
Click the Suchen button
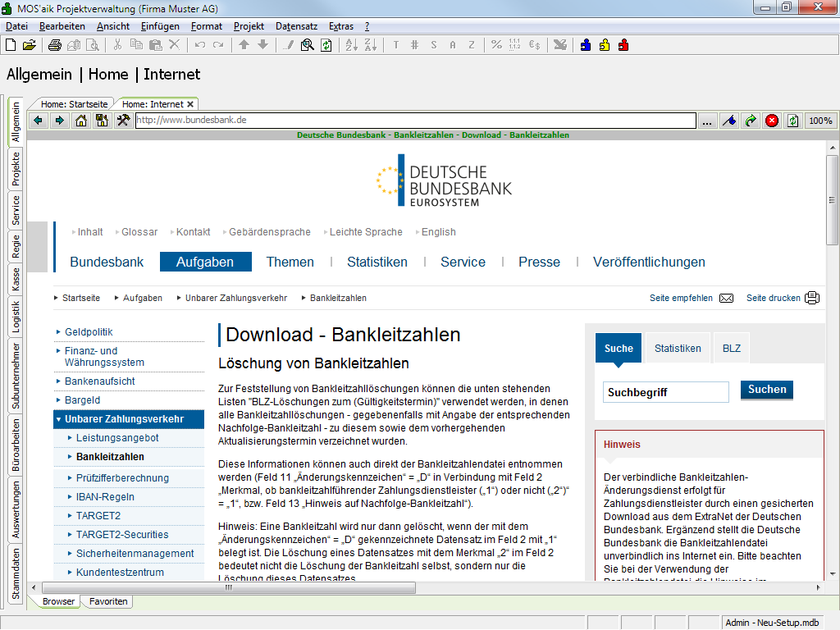(x=767, y=390)
